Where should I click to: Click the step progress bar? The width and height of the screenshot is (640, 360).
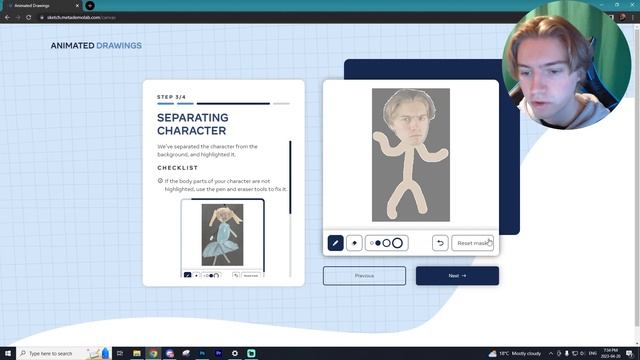(x=223, y=104)
